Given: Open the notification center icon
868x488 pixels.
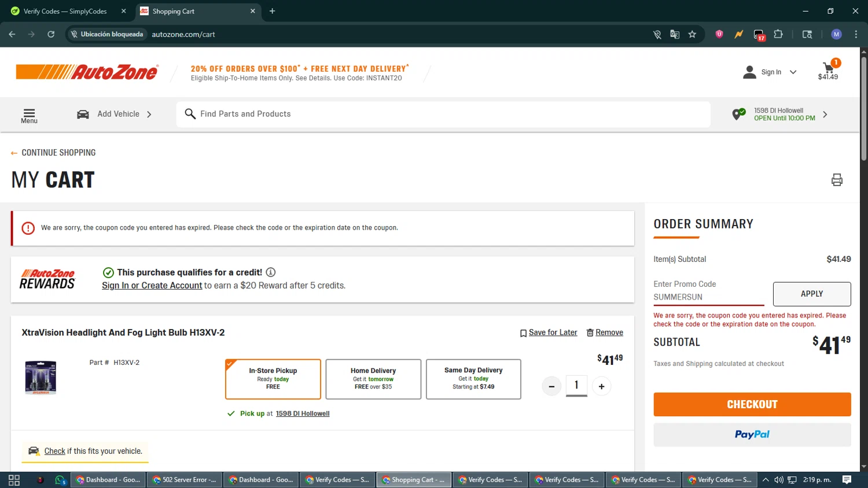Looking at the screenshot, I should pos(847,480).
